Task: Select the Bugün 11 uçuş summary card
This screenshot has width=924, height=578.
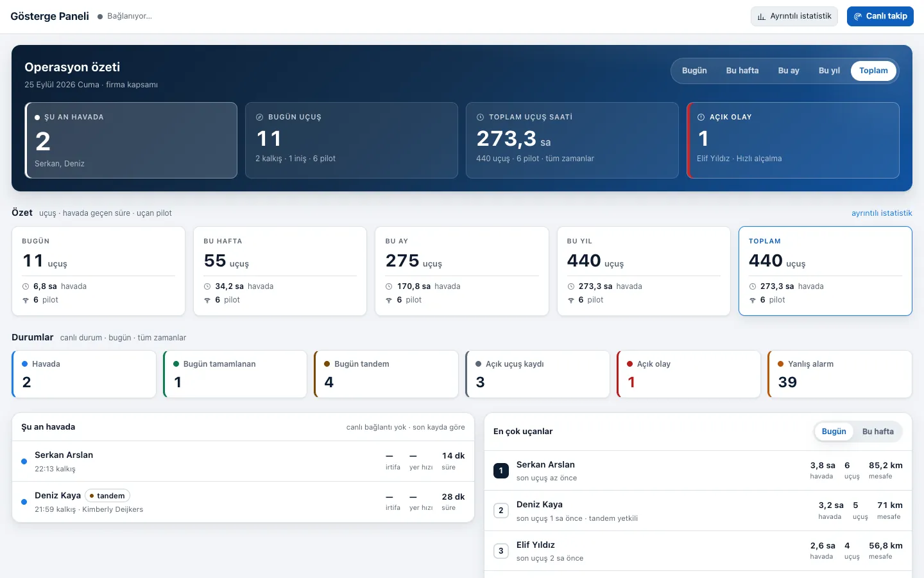Action: click(98, 271)
